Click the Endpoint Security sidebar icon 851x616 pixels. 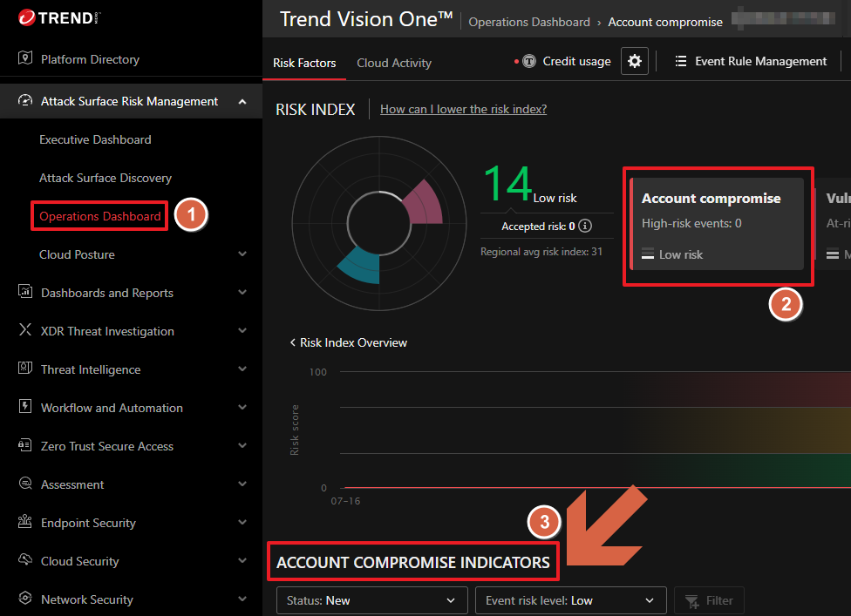click(24, 523)
